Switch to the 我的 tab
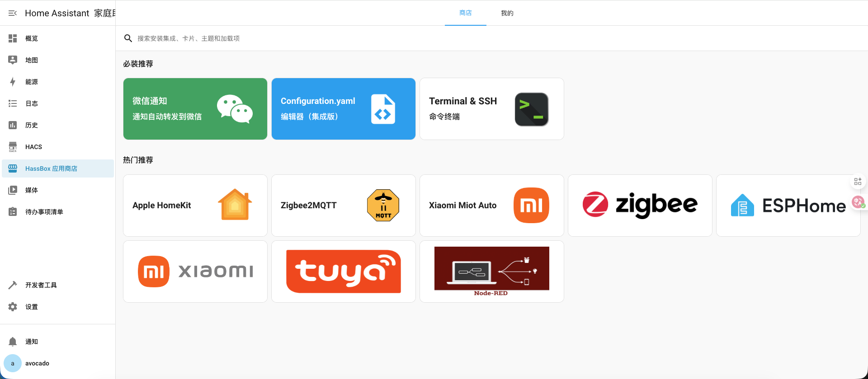The width and height of the screenshot is (868, 379). [507, 13]
